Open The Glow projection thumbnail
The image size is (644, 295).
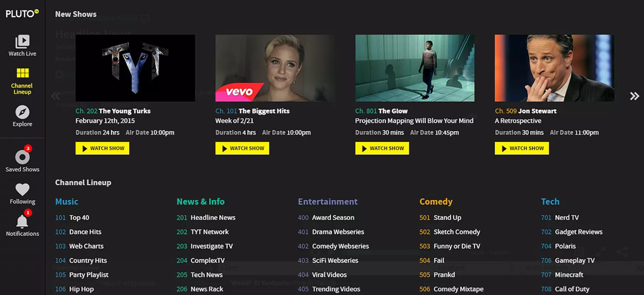(x=415, y=68)
